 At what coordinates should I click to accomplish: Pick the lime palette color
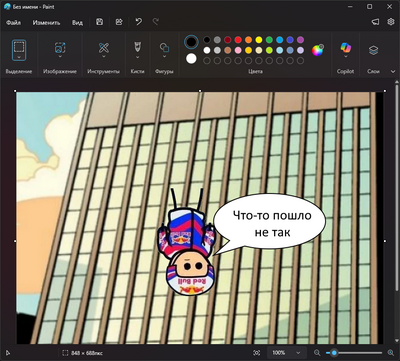tap(269, 50)
